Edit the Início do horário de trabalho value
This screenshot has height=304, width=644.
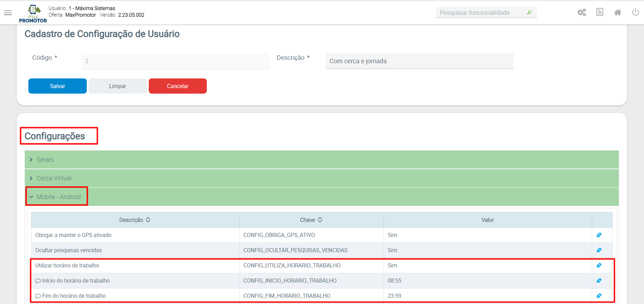599,281
